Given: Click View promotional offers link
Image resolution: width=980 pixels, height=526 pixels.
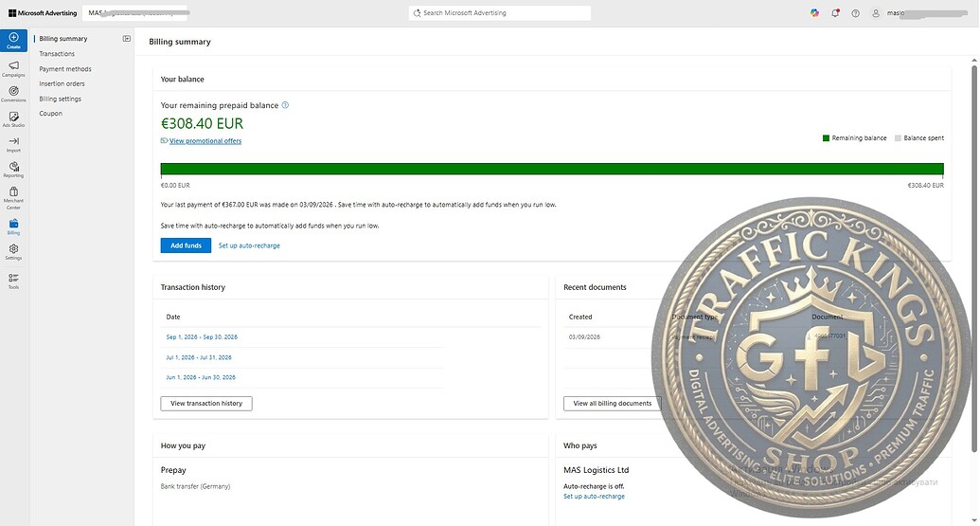Looking at the screenshot, I should coord(205,141).
